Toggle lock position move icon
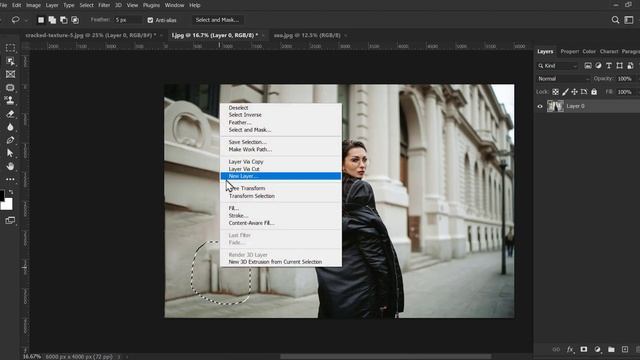 (574, 92)
